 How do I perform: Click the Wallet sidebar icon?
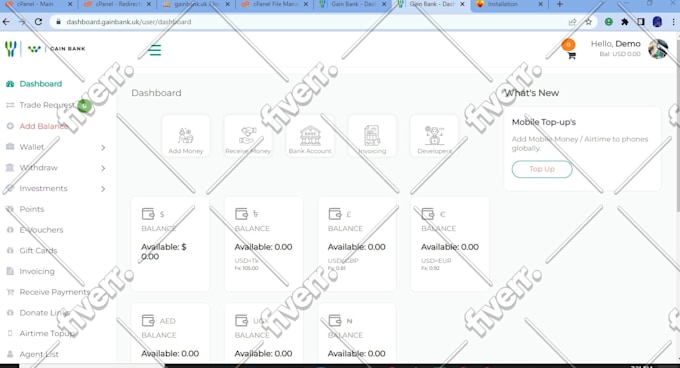[10, 147]
